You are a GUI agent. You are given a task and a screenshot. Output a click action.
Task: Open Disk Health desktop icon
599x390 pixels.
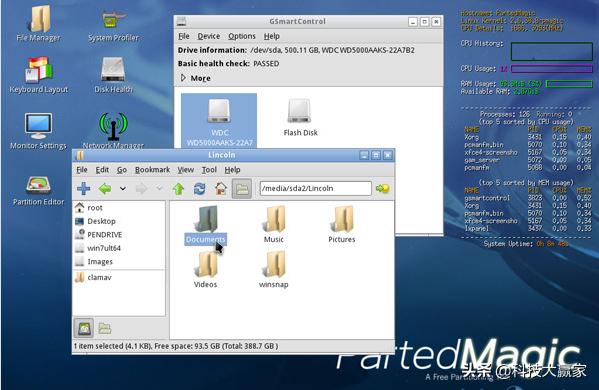113,74
